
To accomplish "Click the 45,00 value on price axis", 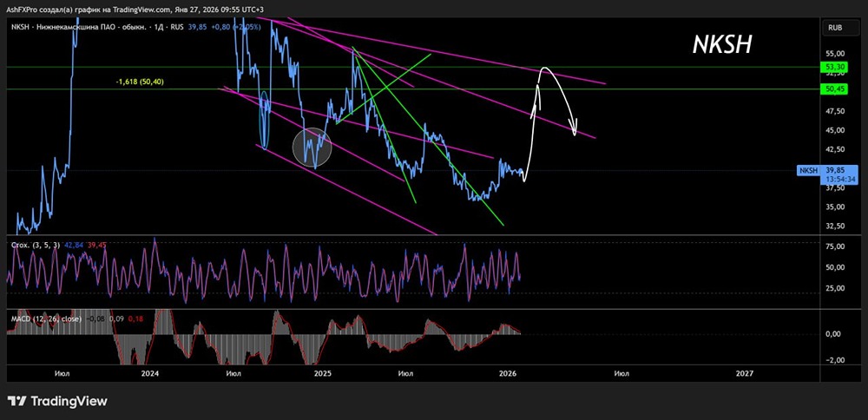I will coord(834,130).
